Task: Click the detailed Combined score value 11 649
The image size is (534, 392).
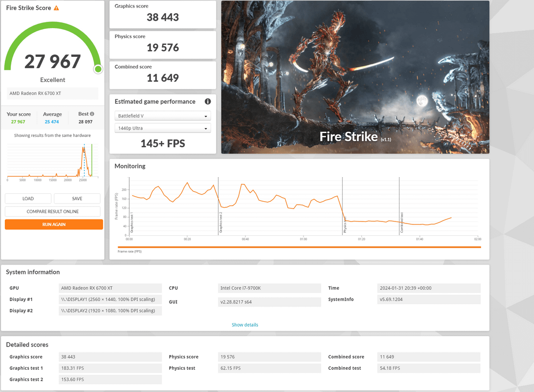Action: pyautogui.click(x=429, y=357)
